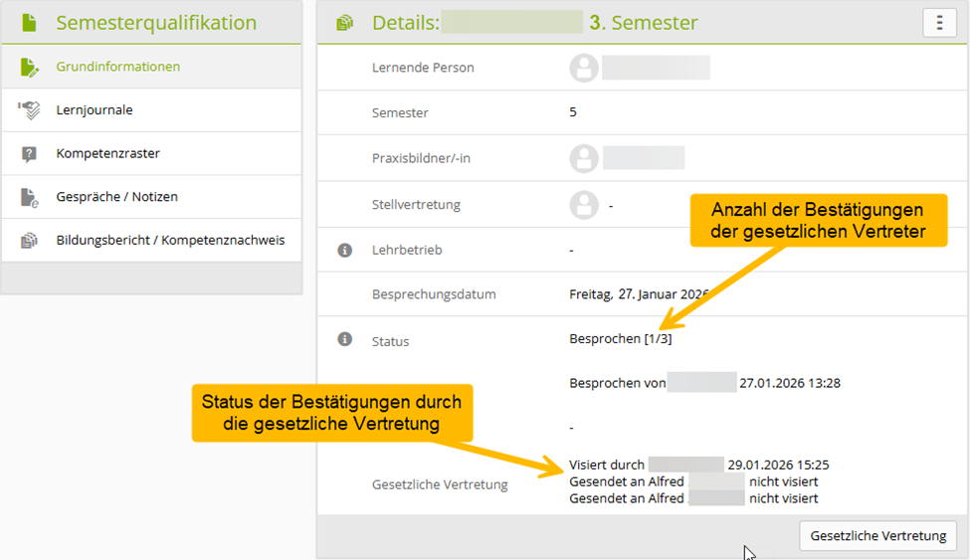This screenshot has height=560, width=970.
Task: Click the 'Status der Bestätigungen' callout box
Action: (x=331, y=413)
